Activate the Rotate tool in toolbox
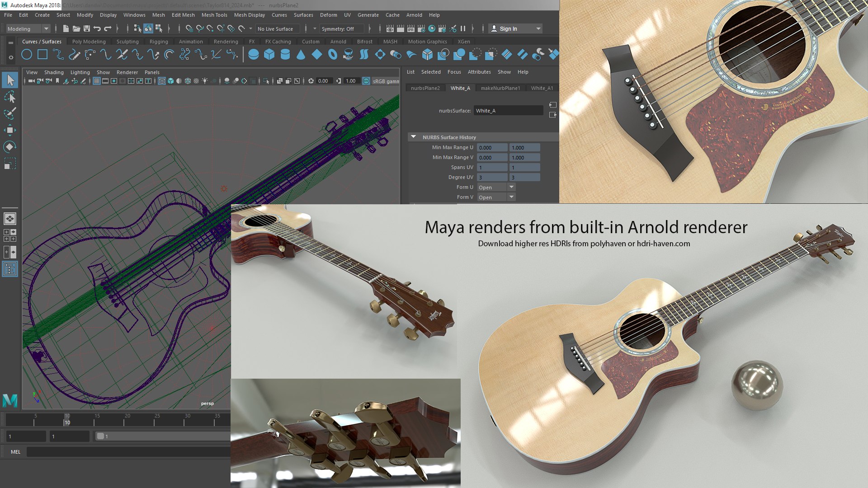The image size is (868, 488). point(10,146)
